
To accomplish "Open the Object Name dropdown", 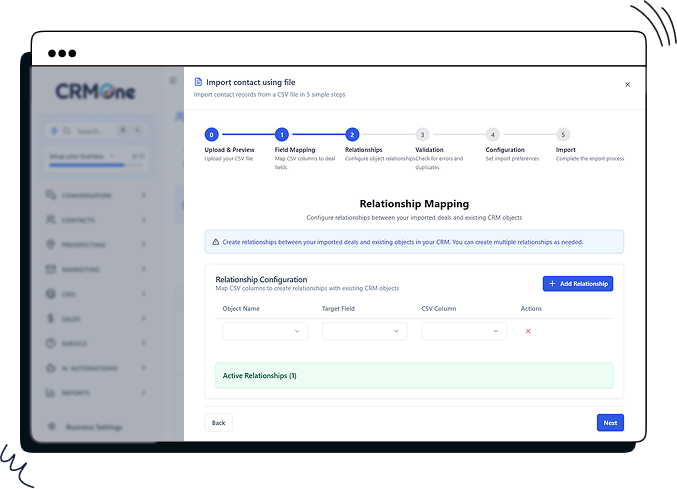I will pyautogui.click(x=265, y=331).
